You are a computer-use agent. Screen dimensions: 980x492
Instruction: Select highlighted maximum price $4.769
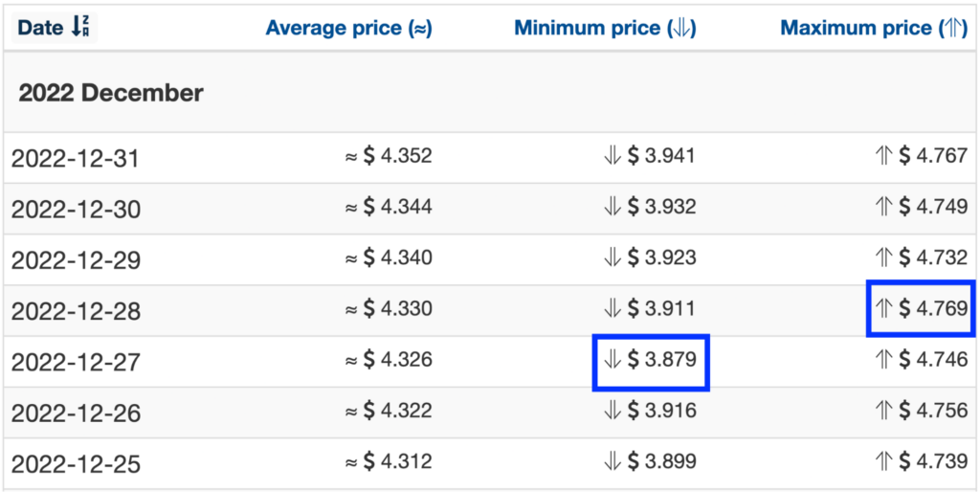pos(921,309)
